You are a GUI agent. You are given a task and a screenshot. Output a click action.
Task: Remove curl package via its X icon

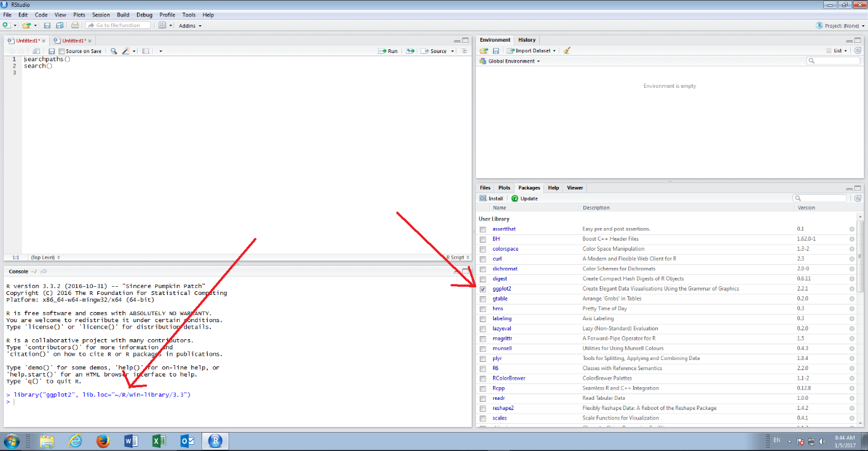click(852, 259)
